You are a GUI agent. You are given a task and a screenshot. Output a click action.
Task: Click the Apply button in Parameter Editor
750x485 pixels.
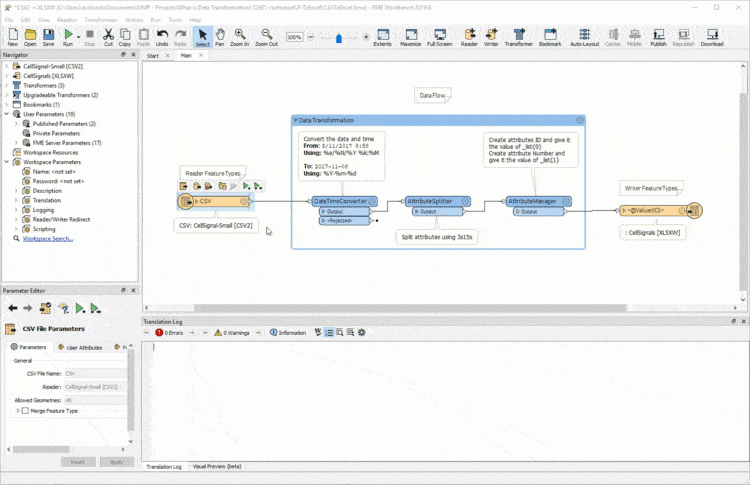tap(117, 462)
